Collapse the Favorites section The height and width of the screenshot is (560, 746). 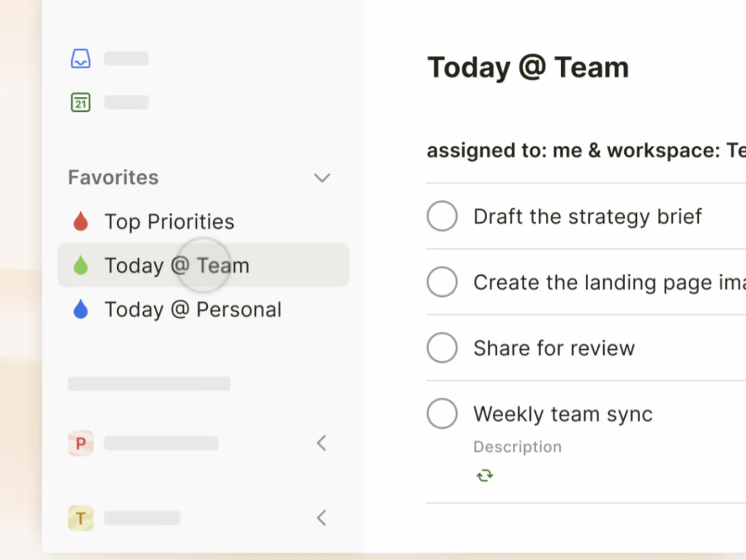tap(322, 177)
